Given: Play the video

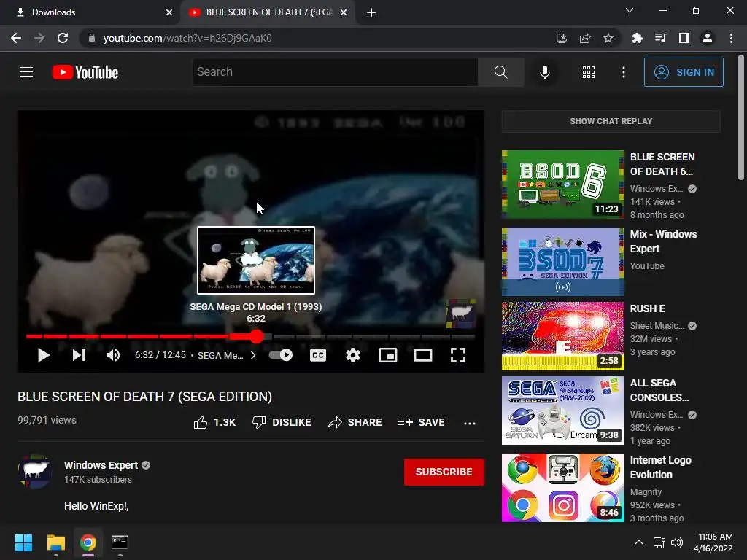Looking at the screenshot, I should click(43, 355).
